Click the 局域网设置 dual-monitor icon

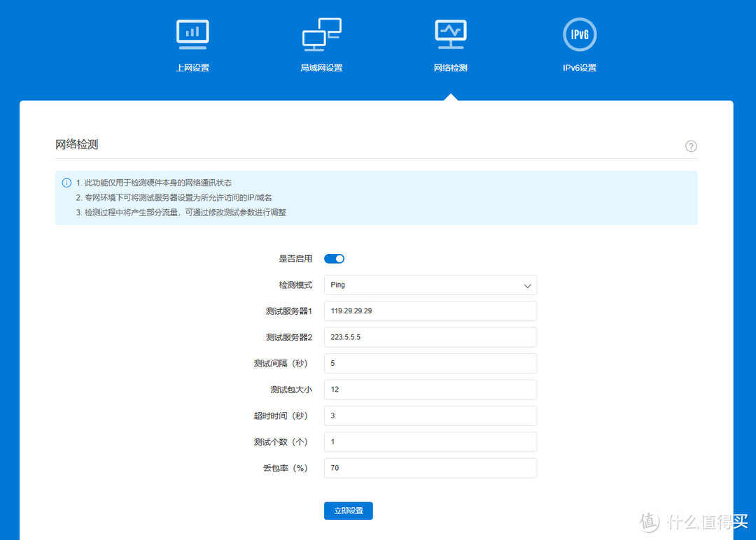pyautogui.click(x=321, y=34)
